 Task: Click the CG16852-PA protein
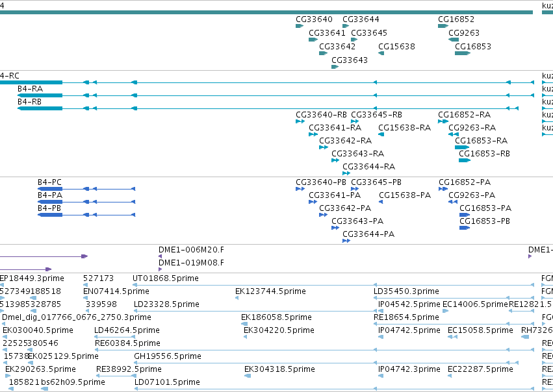443,189
